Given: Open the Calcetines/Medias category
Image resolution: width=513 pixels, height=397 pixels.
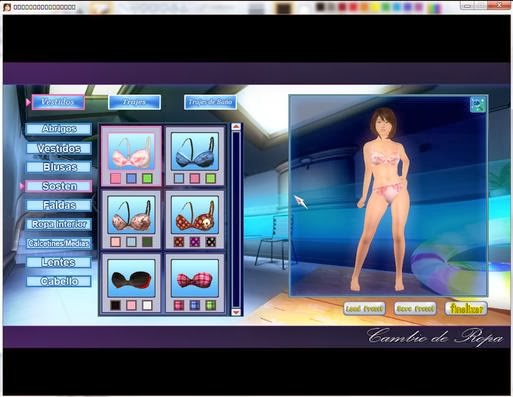Looking at the screenshot, I should (59, 243).
